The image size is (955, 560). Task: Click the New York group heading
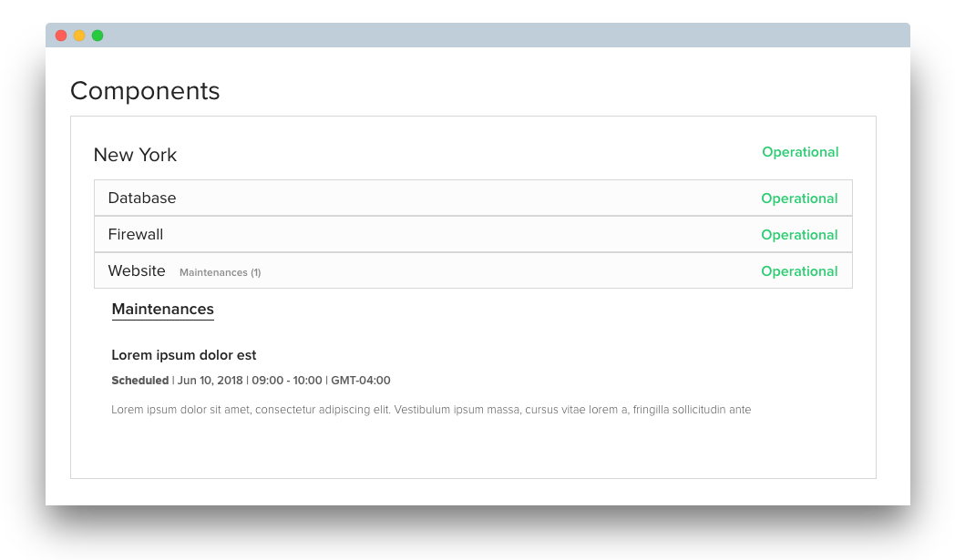[x=135, y=155]
